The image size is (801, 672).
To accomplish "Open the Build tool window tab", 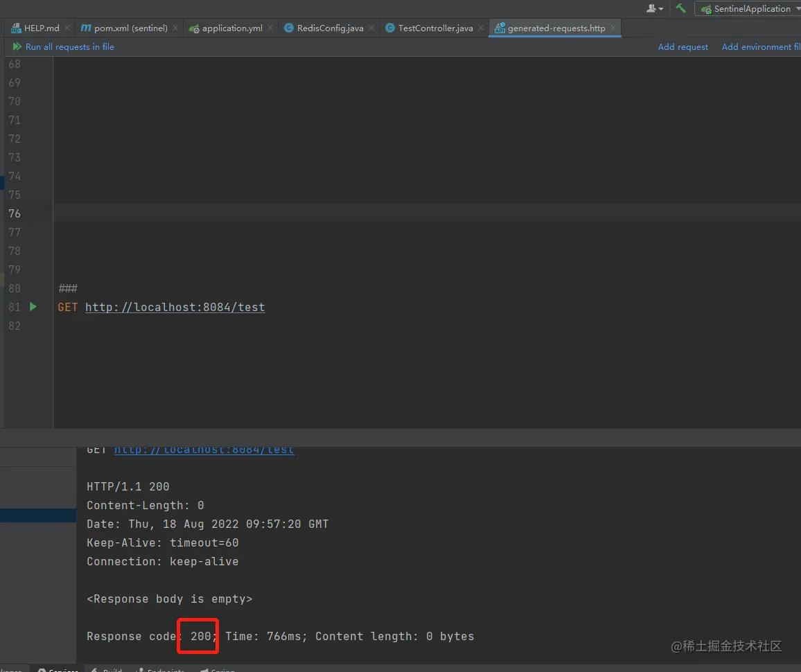I will pos(107,669).
